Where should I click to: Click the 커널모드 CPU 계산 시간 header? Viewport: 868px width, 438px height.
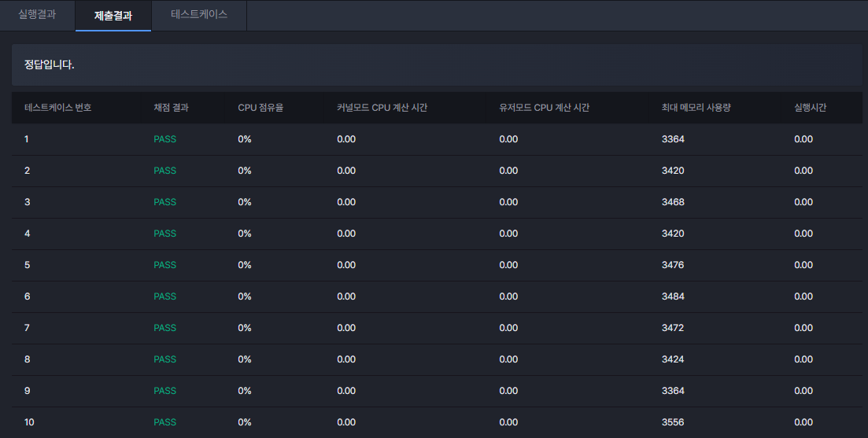click(x=382, y=107)
